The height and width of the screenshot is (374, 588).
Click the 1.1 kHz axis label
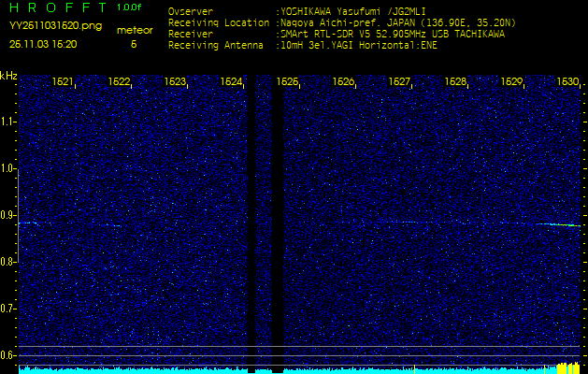pos(7,122)
